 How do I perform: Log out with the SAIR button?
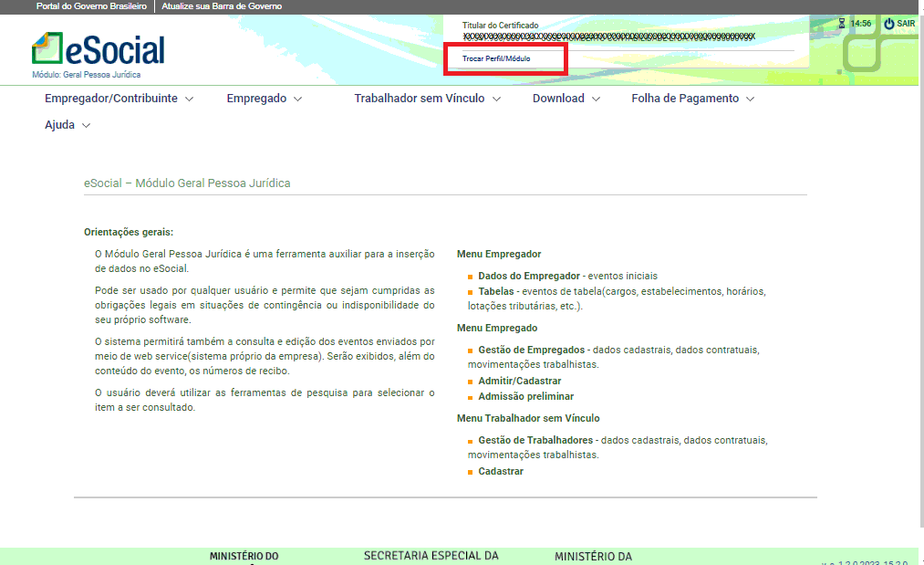[900, 24]
